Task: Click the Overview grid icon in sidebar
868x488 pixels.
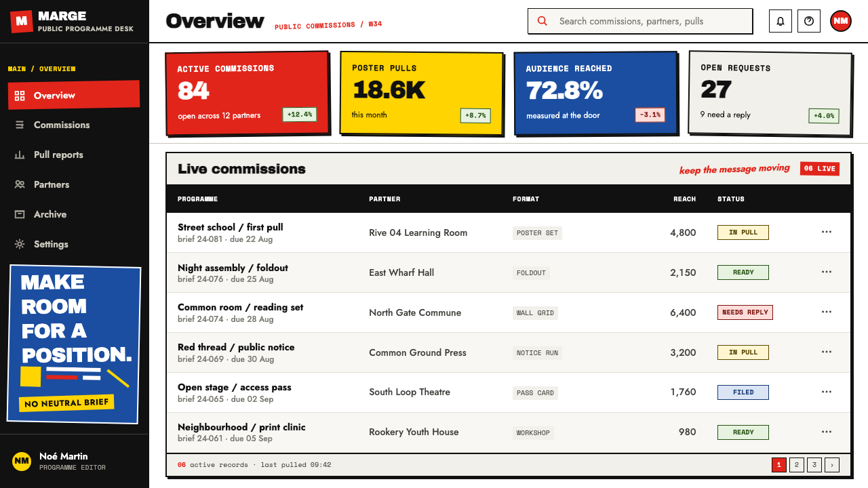Action: pos(20,96)
